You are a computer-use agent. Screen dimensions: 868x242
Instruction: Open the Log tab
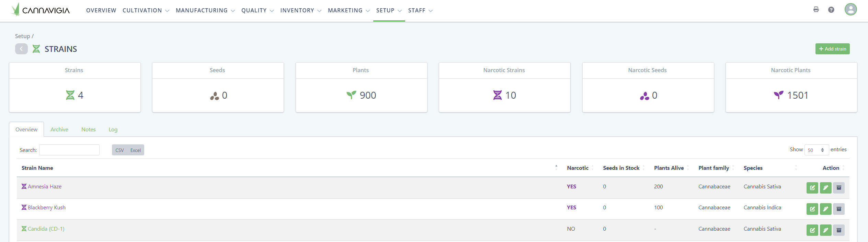coord(113,130)
